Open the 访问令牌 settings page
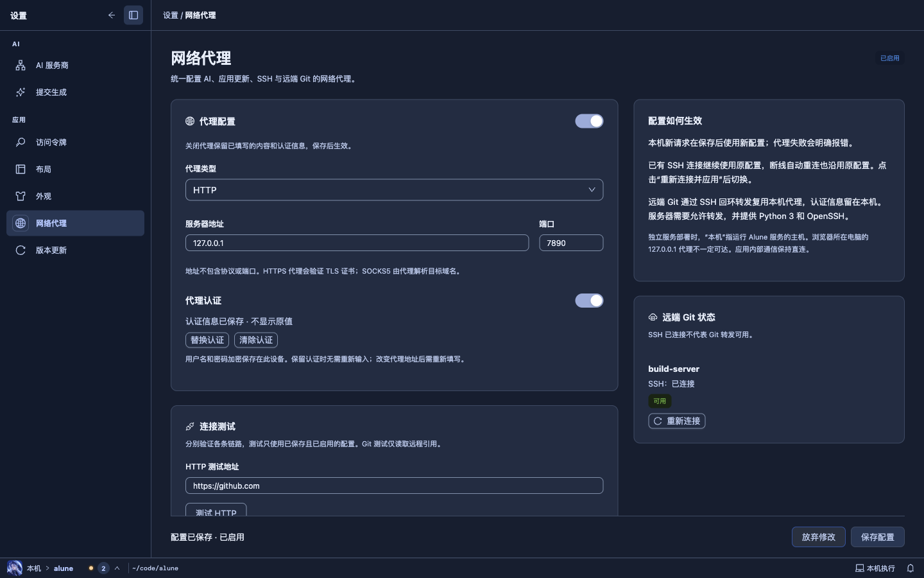Image resolution: width=924 pixels, height=578 pixels. 75,143
